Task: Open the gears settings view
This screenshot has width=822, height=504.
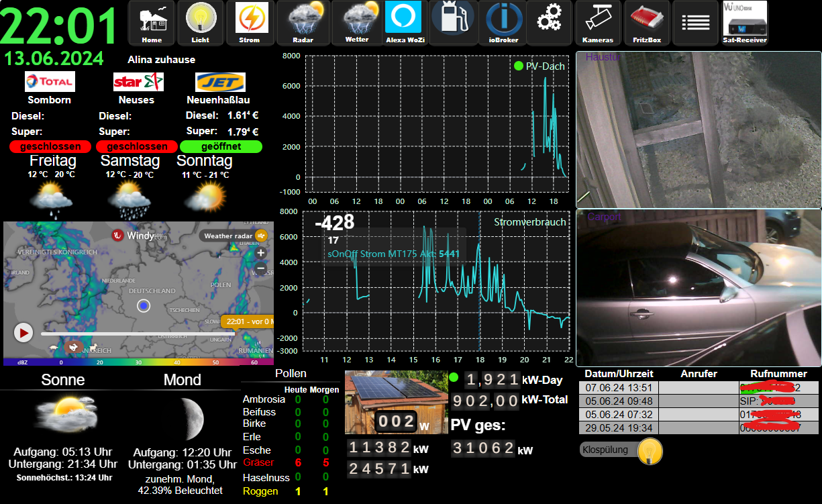Action: 550,23
